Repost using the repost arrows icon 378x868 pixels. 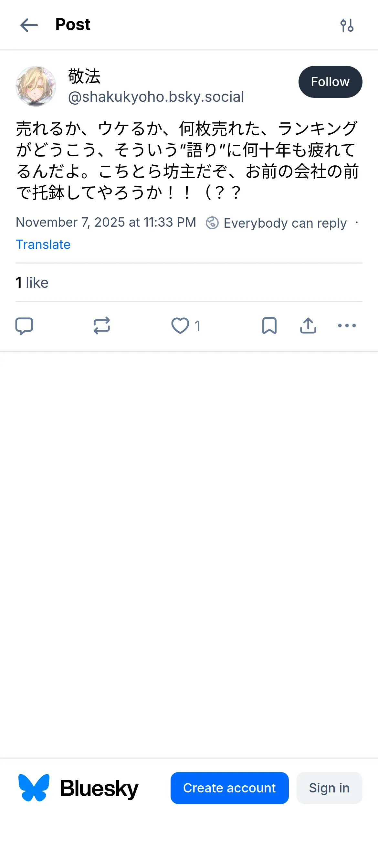(x=101, y=326)
